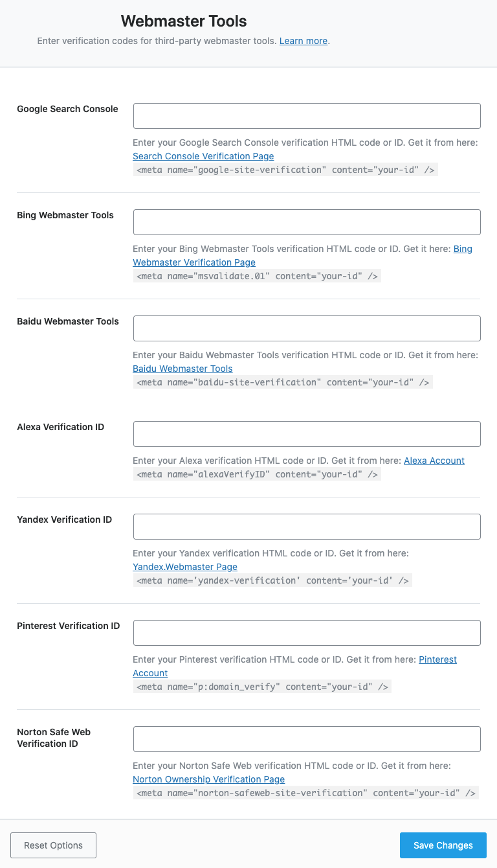The image size is (497, 868).
Task: Open Search Console Verification Page link
Action: coord(203,156)
